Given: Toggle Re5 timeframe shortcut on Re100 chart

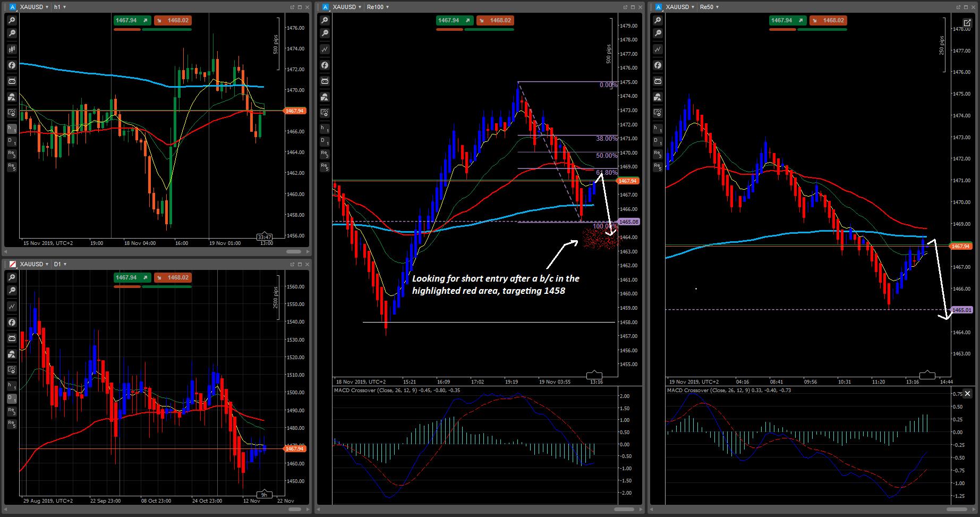Looking at the screenshot, I should [x=325, y=167].
